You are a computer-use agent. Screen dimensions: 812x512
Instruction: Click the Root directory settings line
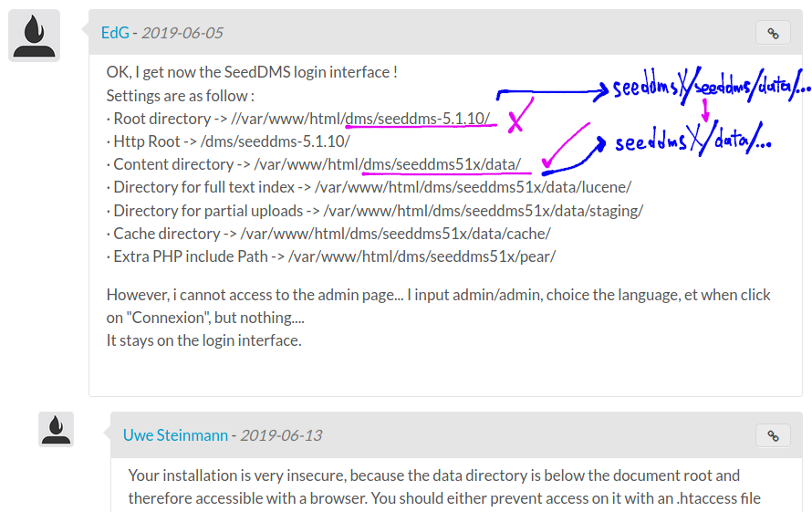pyautogui.click(x=298, y=119)
